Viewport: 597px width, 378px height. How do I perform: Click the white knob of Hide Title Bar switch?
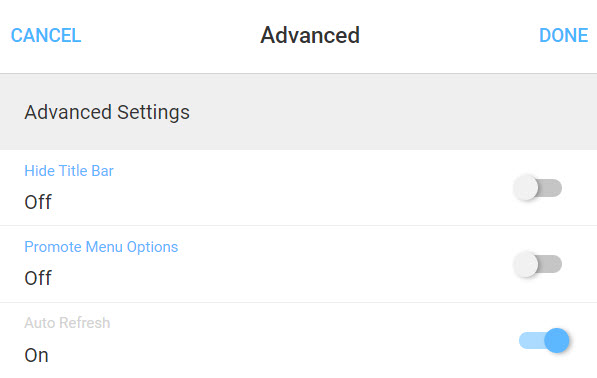point(526,188)
